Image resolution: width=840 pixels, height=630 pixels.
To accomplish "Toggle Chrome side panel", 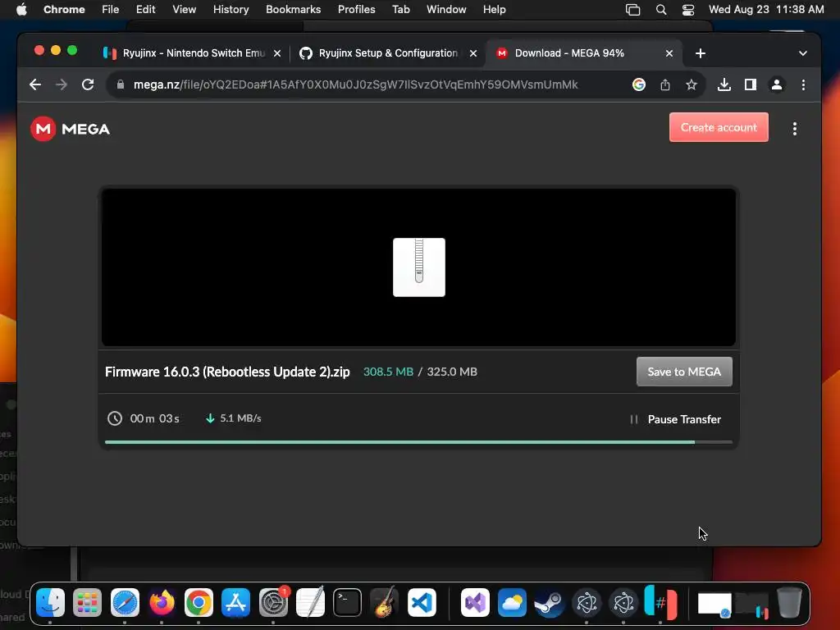I will (x=750, y=84).
